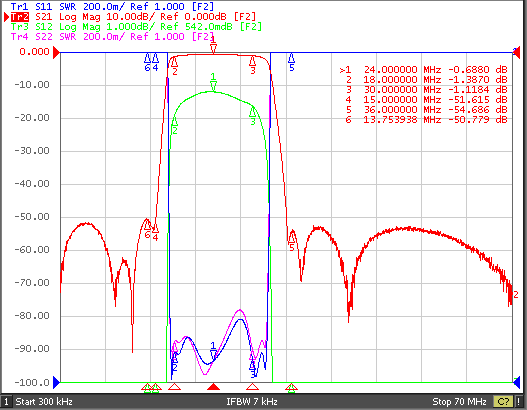The image size is (527, 410).
Task: Click red marker 2 on S21 trace
Action: tap(174, 66)
